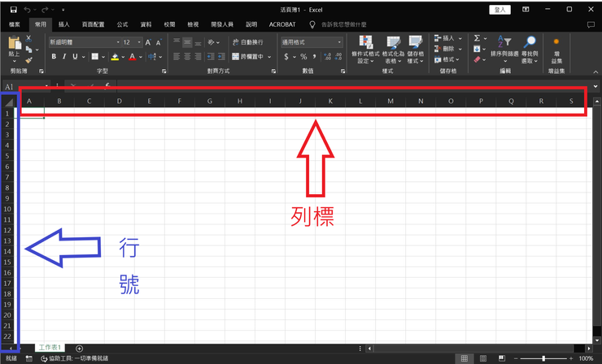This screenshot has height=364, width=602.
Task: Click the Redo arrow icon
Action: tap(45, 10)
